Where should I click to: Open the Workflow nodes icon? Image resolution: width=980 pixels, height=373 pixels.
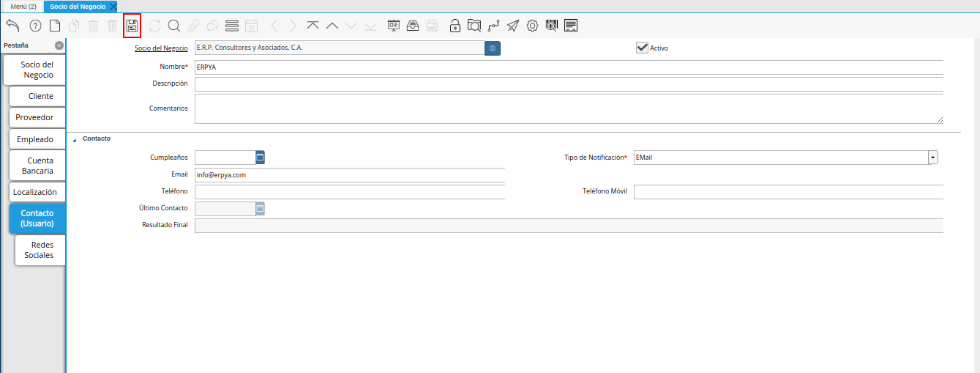493,26
